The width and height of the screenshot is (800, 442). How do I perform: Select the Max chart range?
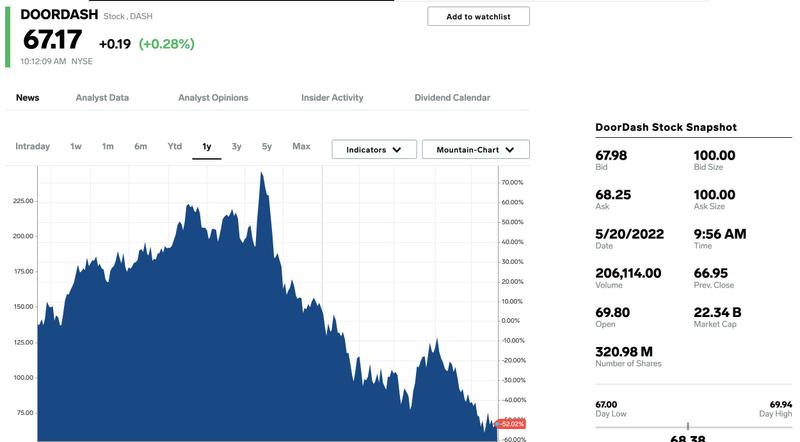301,146
